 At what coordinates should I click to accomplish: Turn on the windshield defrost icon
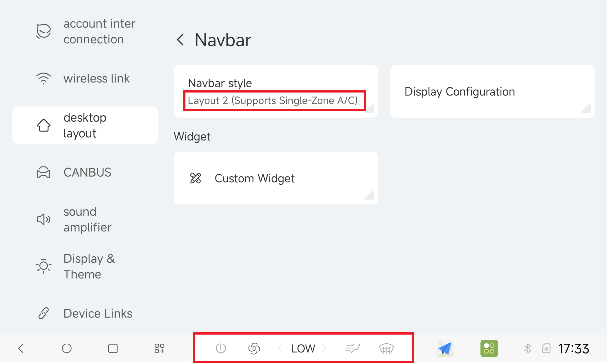(386, 348)
